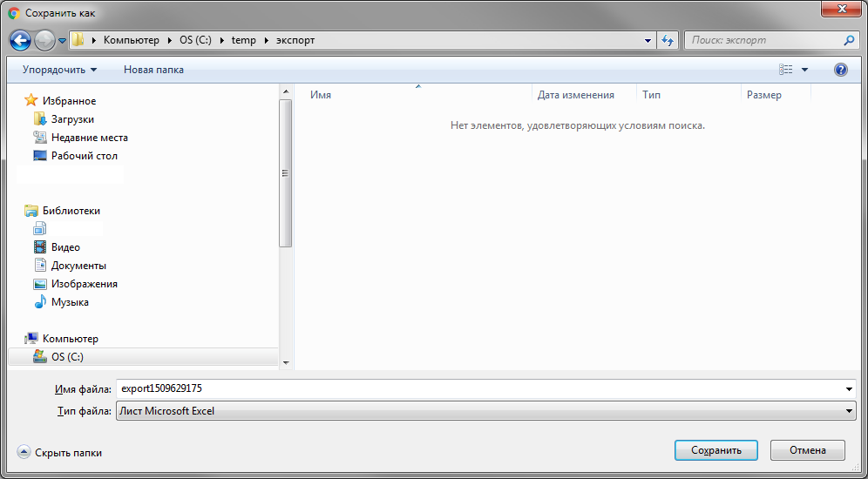This screenshot has height=479, width=868.
Task: Click the Имя файла input field
Action: [479, 389]
